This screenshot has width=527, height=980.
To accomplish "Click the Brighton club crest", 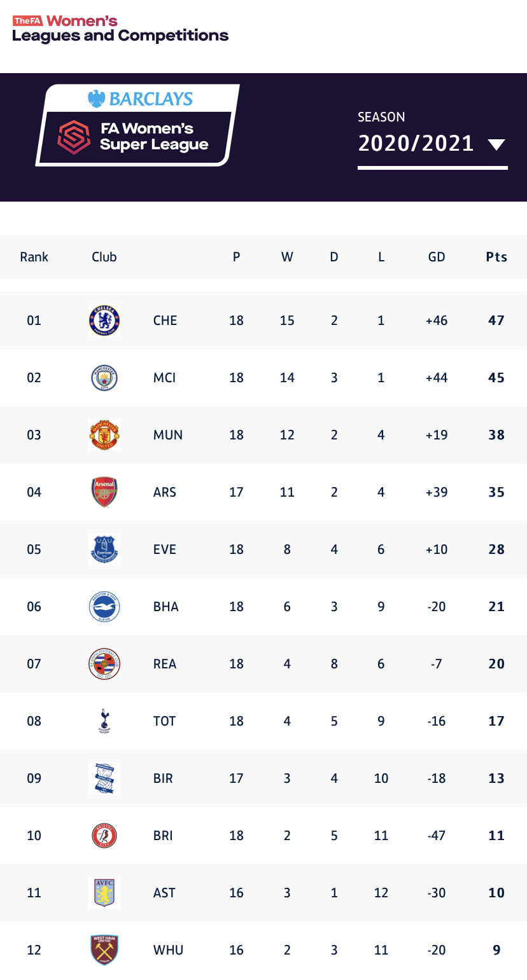I will (104, 607).
